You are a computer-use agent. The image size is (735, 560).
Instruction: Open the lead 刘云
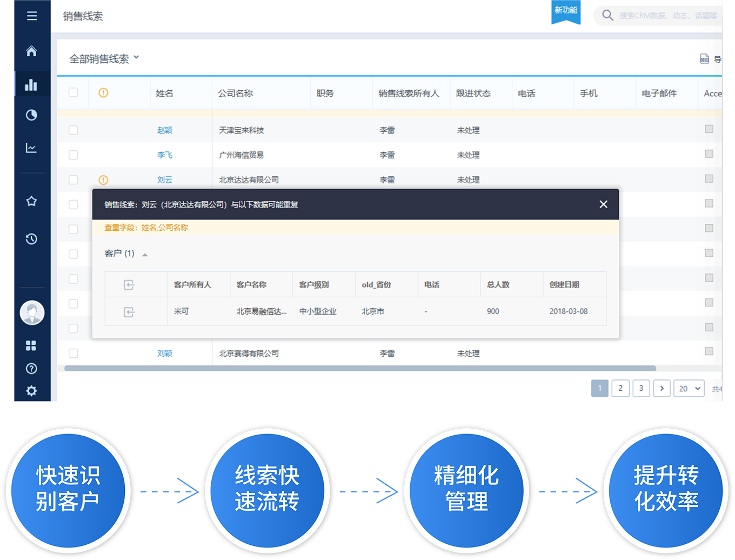tap(165, 179)
